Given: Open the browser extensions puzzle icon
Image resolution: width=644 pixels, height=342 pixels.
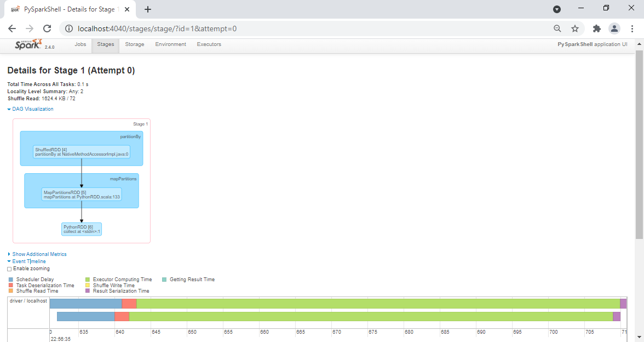Looking at the screenshot, I should coord(597,29).
